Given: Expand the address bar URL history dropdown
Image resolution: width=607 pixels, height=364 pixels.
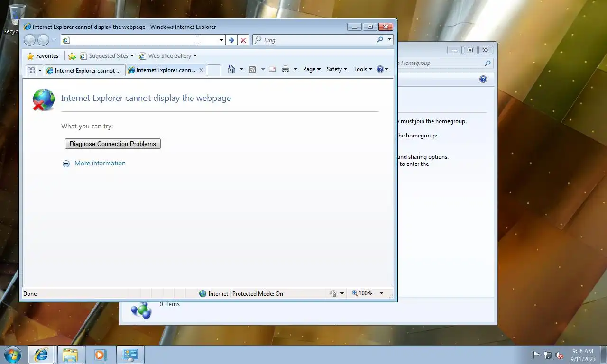Looking at the screenshot, I should [221, 40].
